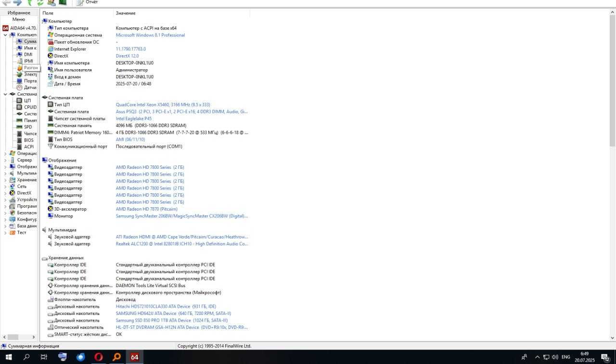Select Безопасность shield icon in tree
The image size is (616, 364).
(x=13, y=213)
